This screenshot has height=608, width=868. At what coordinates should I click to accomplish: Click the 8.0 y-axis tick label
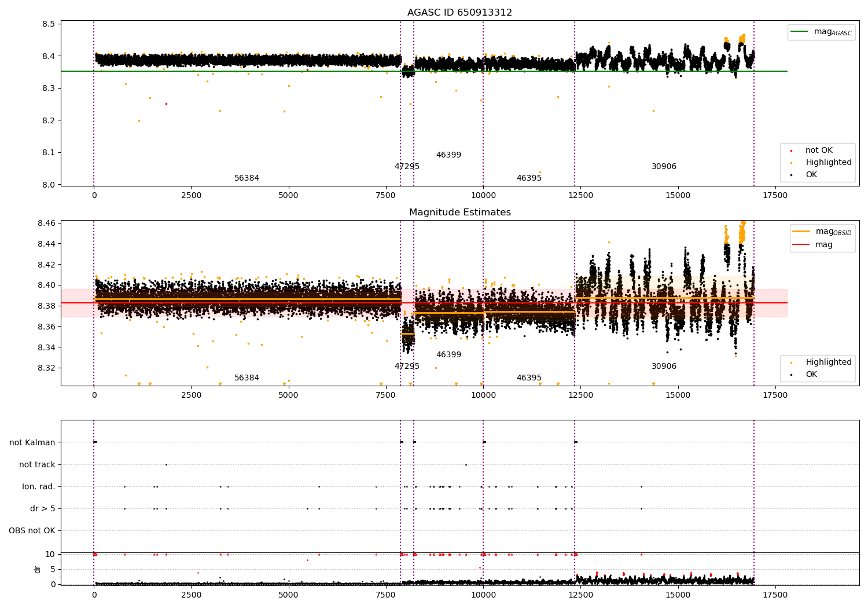(49, 185)
